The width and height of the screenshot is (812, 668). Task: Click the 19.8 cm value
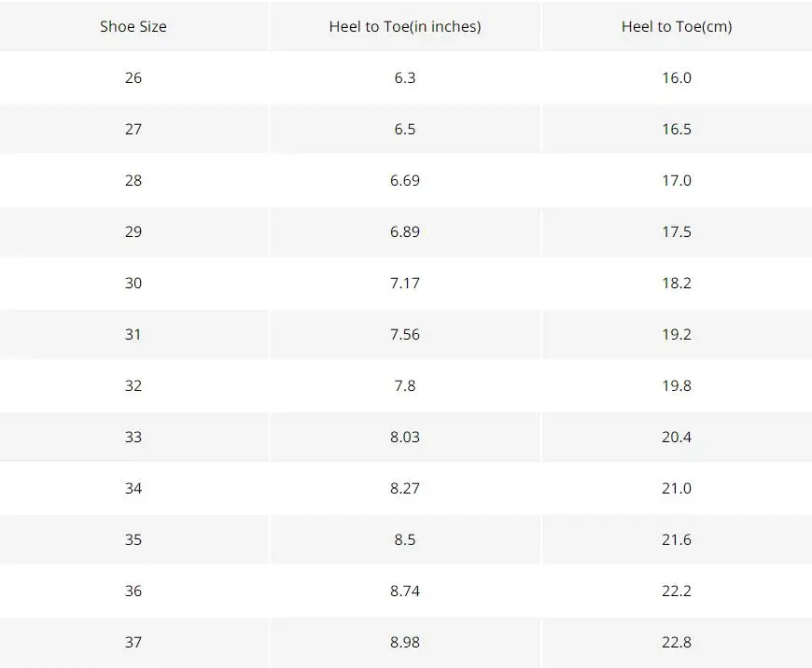point(677,385)
